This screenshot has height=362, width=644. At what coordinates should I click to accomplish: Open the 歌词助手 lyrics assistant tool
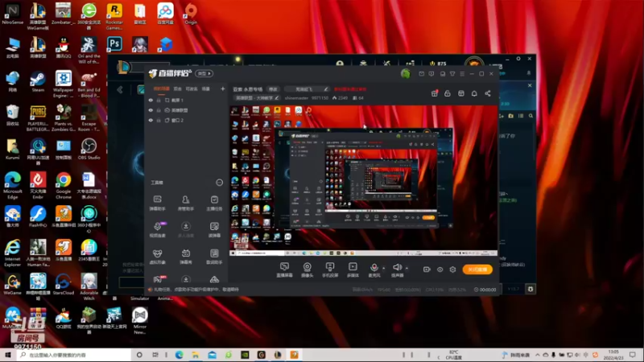[x=214, y=257]
